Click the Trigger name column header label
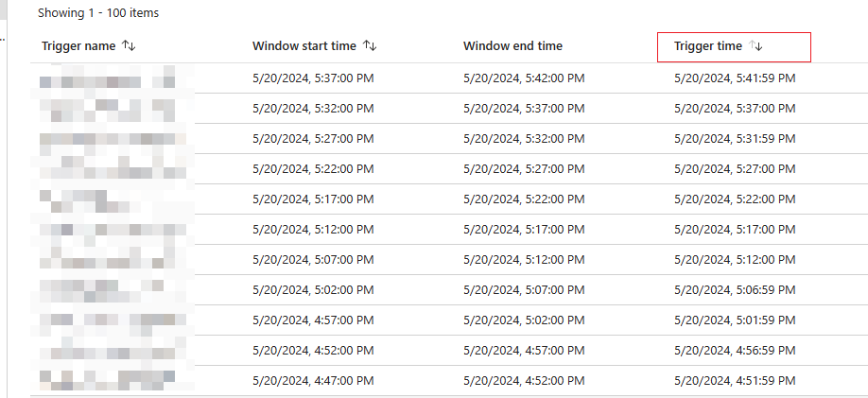 [x=78, y=46]
